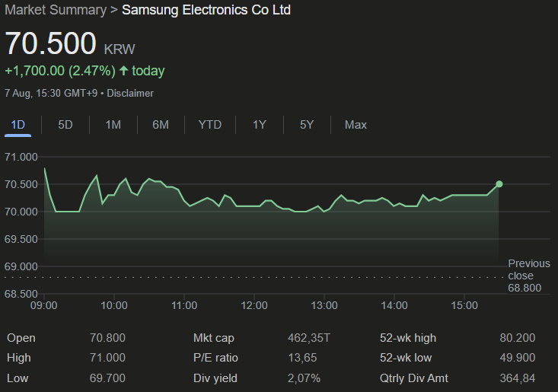Click the Low value 69.700

pyautogui.click(x=107, y=378)
